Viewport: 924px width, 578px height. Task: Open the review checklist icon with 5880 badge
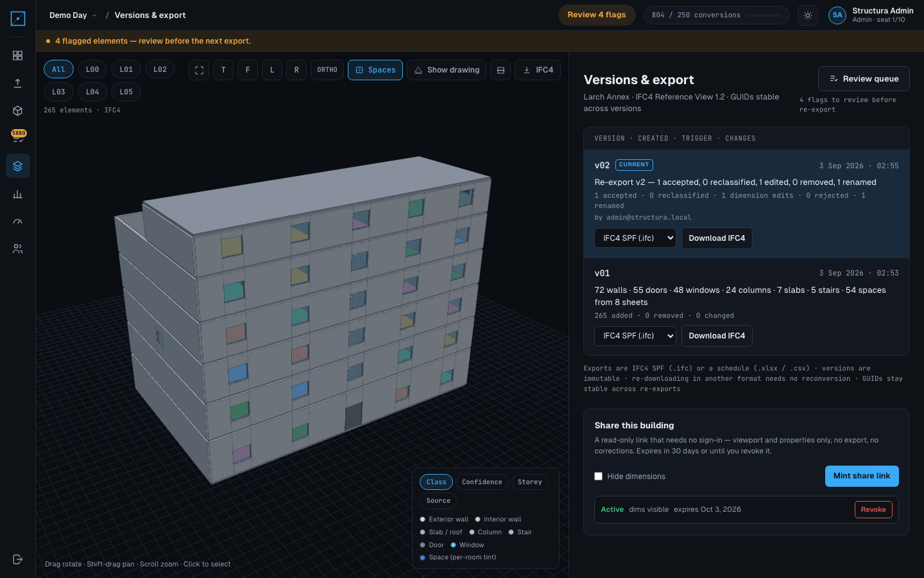(18, 137)
